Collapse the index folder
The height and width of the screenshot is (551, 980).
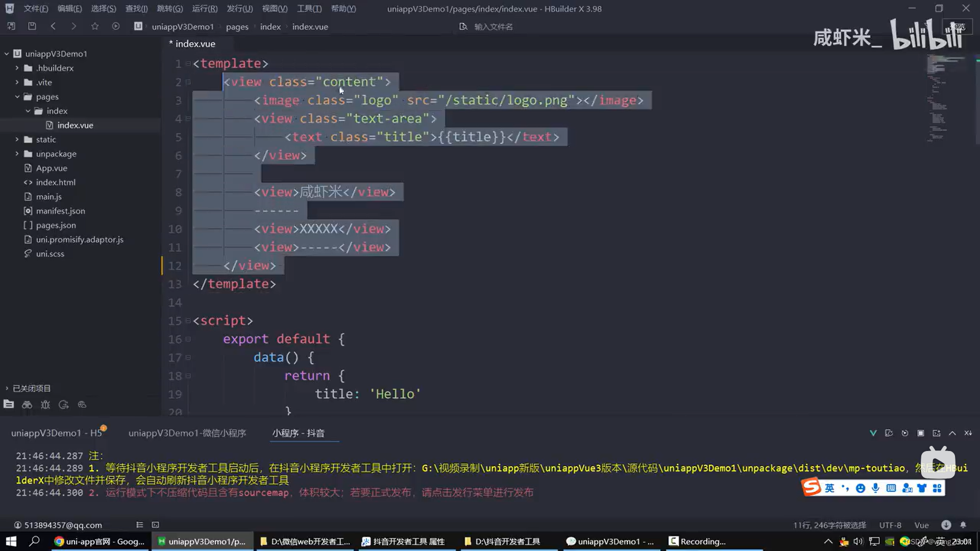28,111
